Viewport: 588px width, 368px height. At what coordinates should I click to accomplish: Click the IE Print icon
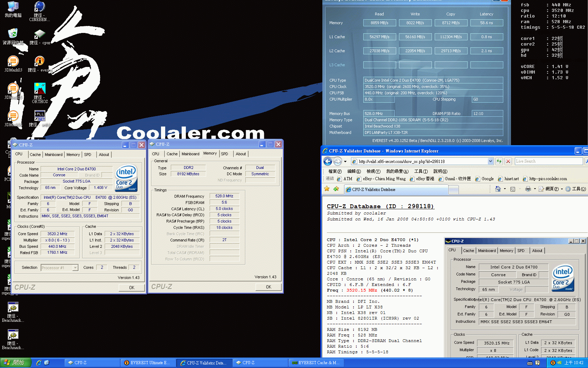(528, 189)
